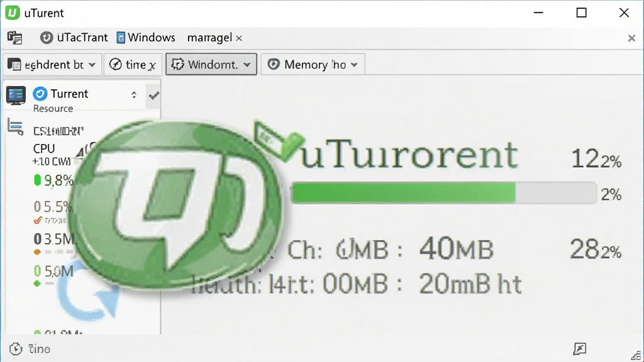644x362 pixels.
Task: Click the 20mB ht value
Action: pyautogui.click(x=470, y=284)
